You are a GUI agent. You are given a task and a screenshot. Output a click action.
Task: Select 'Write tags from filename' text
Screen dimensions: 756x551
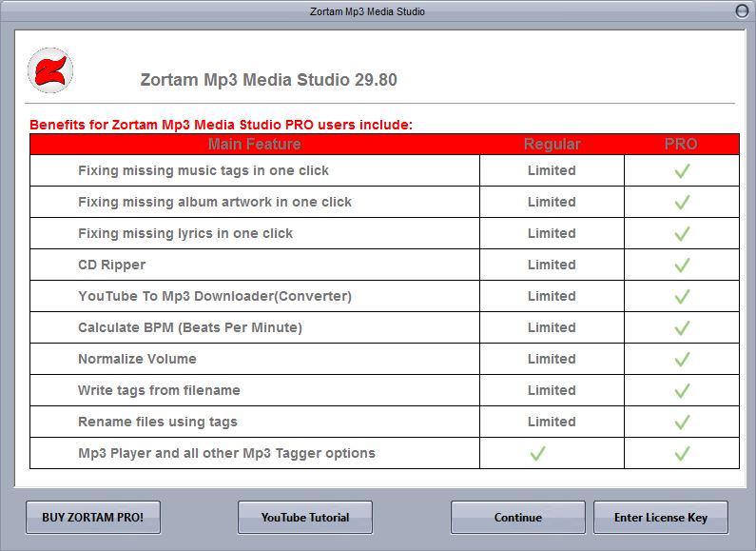pos(159,390)
